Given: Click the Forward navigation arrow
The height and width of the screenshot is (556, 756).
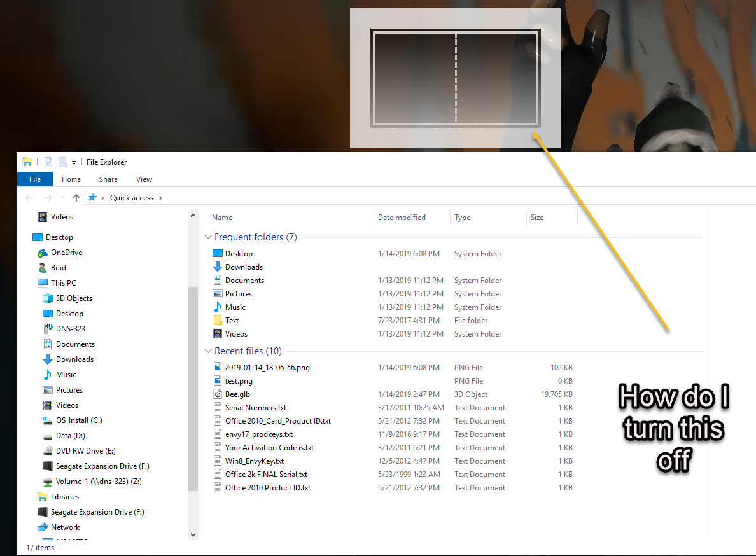Looking at the screenshot, I should [48, 198].
